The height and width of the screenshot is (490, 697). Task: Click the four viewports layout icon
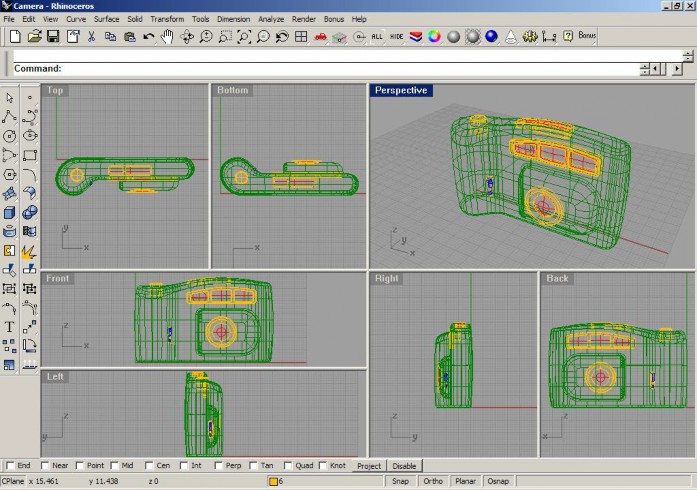[301, 36]
